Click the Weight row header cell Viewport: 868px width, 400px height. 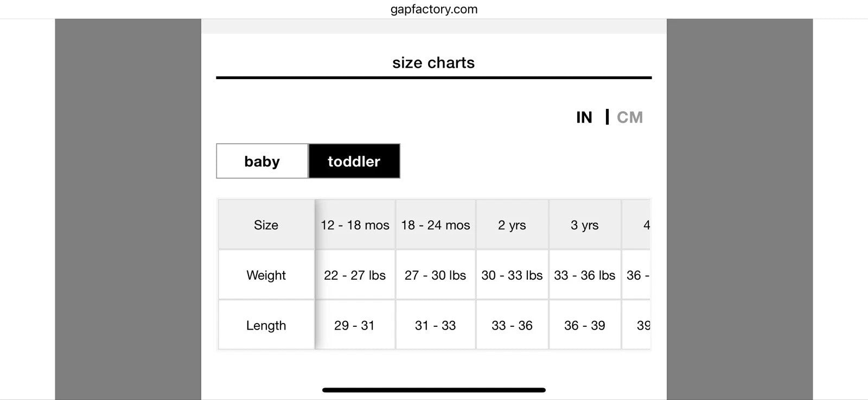click(x=266, y=275)
